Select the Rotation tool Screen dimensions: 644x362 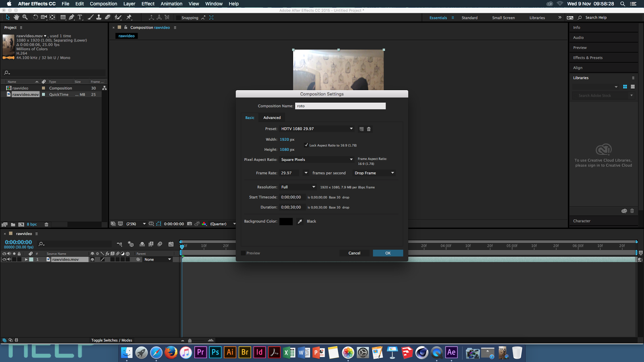tap(35, 17)
